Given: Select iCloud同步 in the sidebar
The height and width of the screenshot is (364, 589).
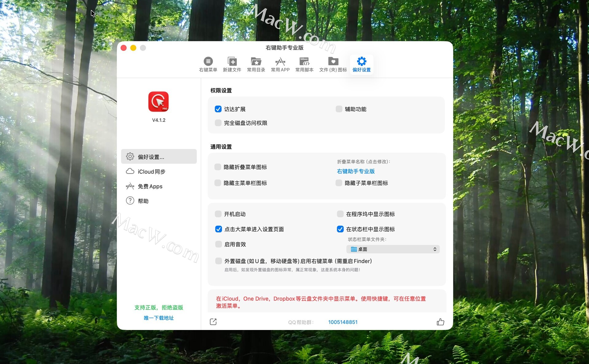Looking at the screenshot, I should [x=151, y=172].
